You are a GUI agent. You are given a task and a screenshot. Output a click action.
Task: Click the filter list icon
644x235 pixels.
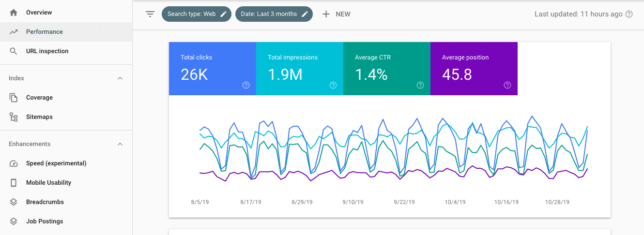(x=150, y=14)
